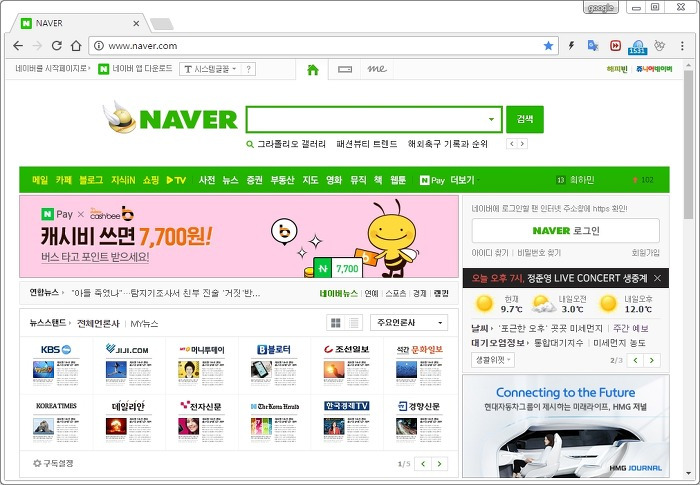The width and height of the screenshot is (700, 485).
Task: Open 블로그 in green menu
Action: [x=91, y=180]
